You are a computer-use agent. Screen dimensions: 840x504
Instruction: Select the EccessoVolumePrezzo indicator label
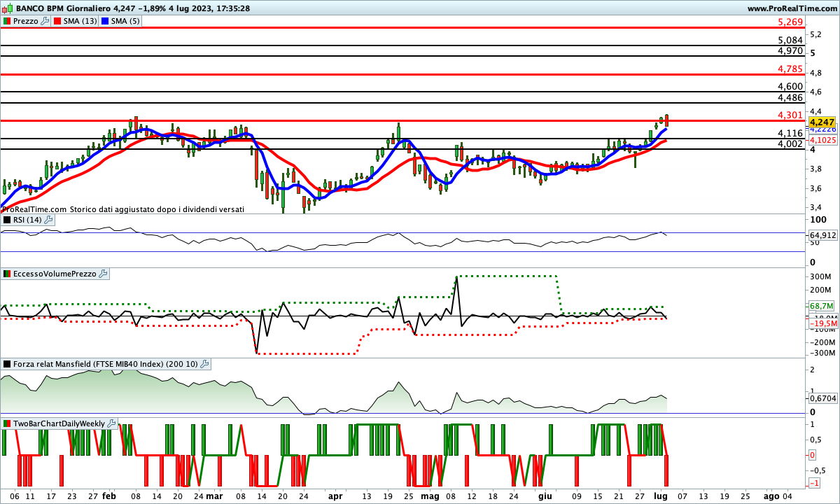coord(55,274)
